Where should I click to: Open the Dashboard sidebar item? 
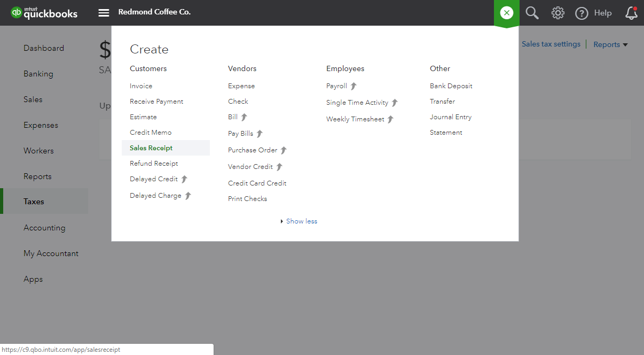(x=44, y=48)
